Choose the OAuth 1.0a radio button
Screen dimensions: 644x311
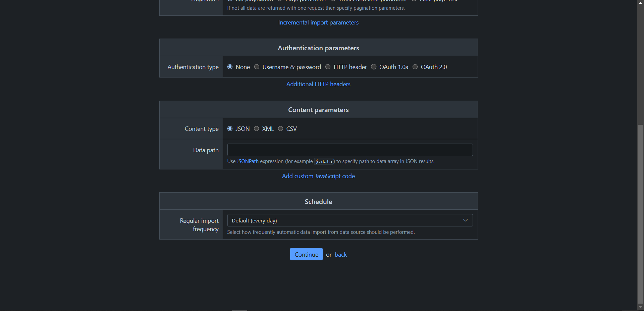(x=374, y=67)
